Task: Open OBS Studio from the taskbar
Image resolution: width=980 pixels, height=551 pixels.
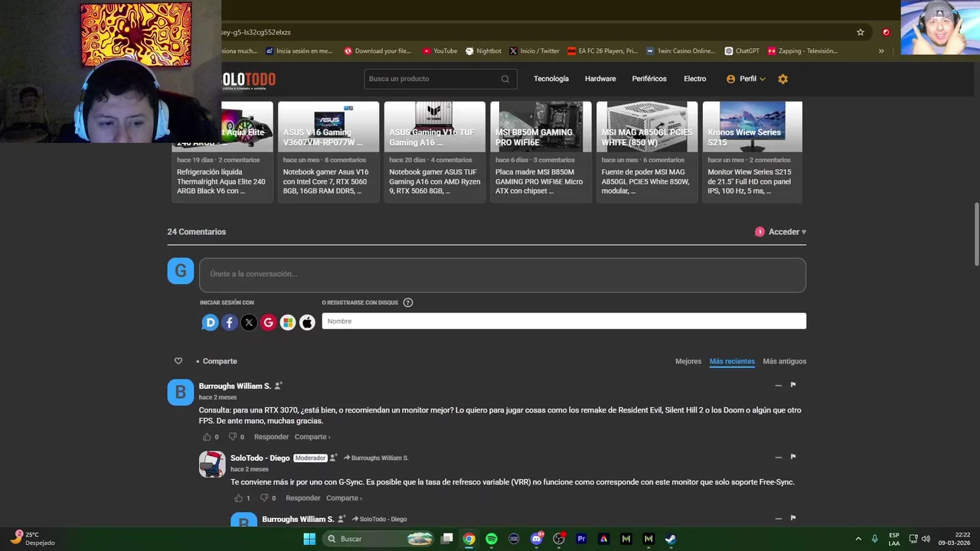Action: tap(559, 539)
